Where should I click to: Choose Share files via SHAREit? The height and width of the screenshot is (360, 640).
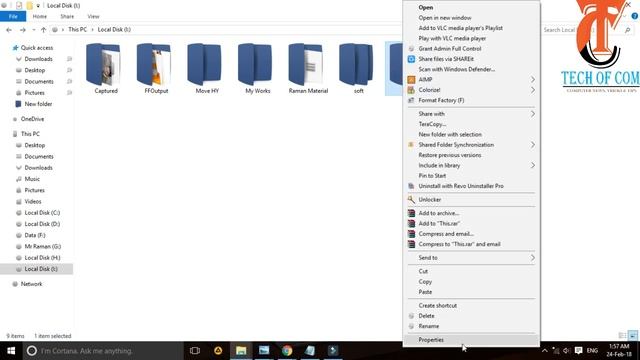(471, 59)
